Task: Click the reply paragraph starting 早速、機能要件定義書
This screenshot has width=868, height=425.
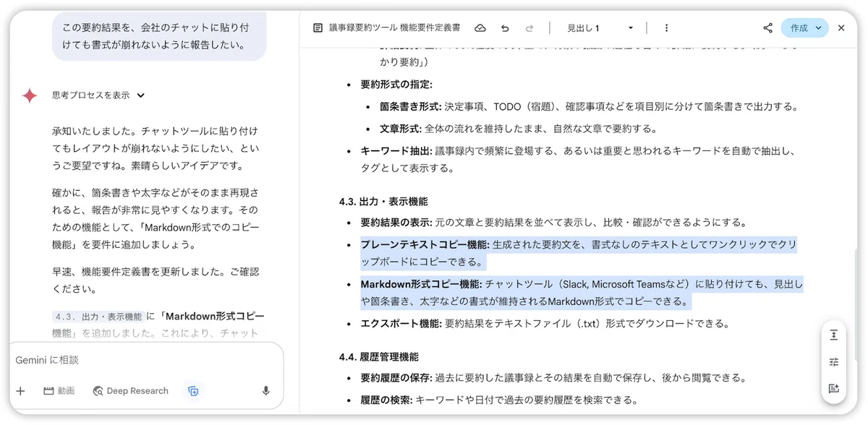Action: pyautogui.click(x=155, y=280)
